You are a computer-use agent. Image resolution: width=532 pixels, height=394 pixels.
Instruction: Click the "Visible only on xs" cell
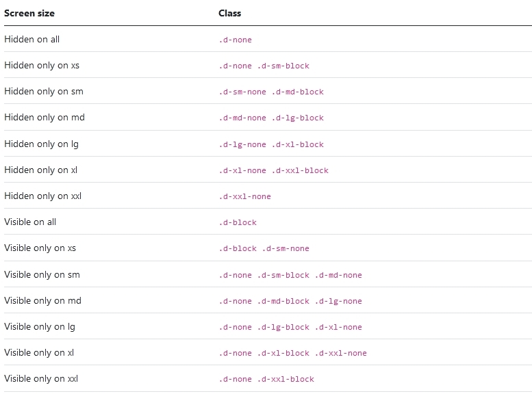point(40,248)
